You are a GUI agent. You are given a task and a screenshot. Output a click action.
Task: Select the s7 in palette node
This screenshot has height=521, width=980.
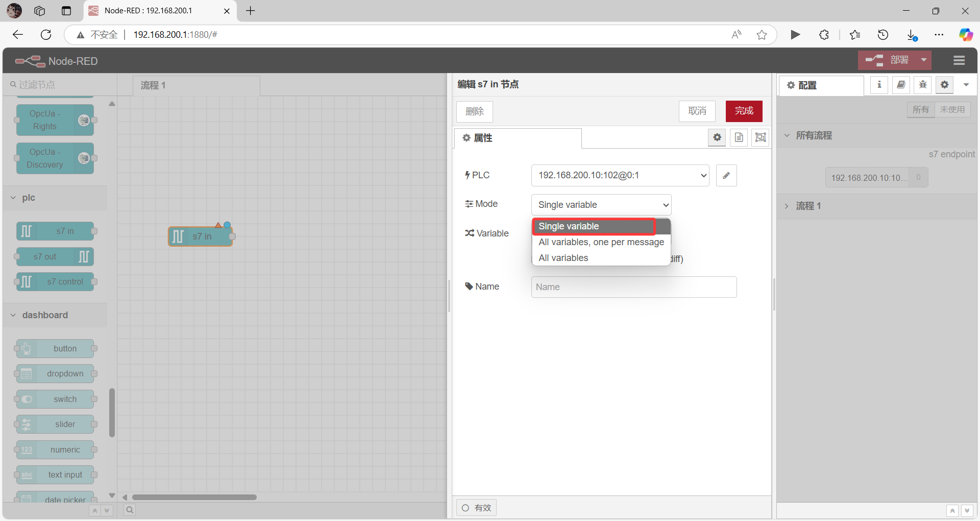pyautogui.click(x=55, y=231)
